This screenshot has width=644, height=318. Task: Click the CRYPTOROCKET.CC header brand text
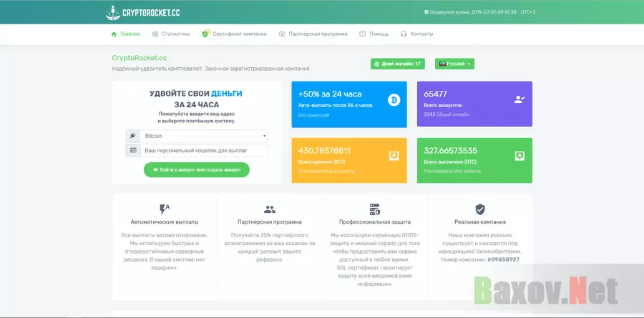click(x=151, y=13)
